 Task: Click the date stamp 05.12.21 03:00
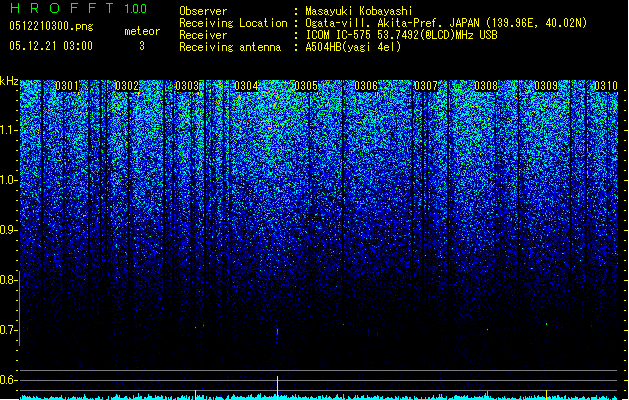coord(51,46)
